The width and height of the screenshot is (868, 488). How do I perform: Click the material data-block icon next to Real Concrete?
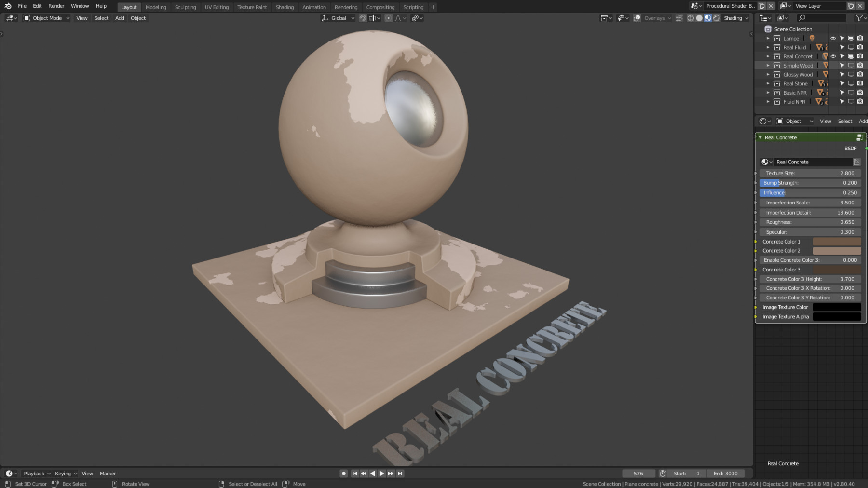pos(767,162)
